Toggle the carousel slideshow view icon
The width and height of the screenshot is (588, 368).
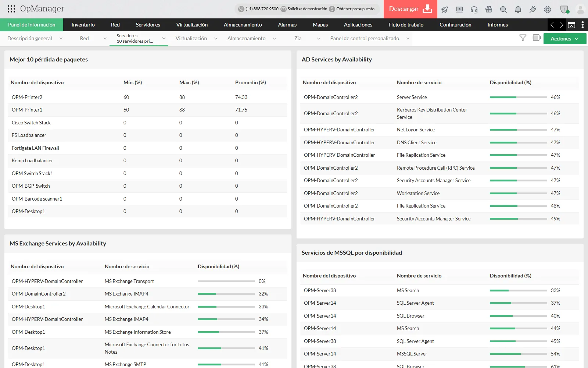[x=536, y=38]
